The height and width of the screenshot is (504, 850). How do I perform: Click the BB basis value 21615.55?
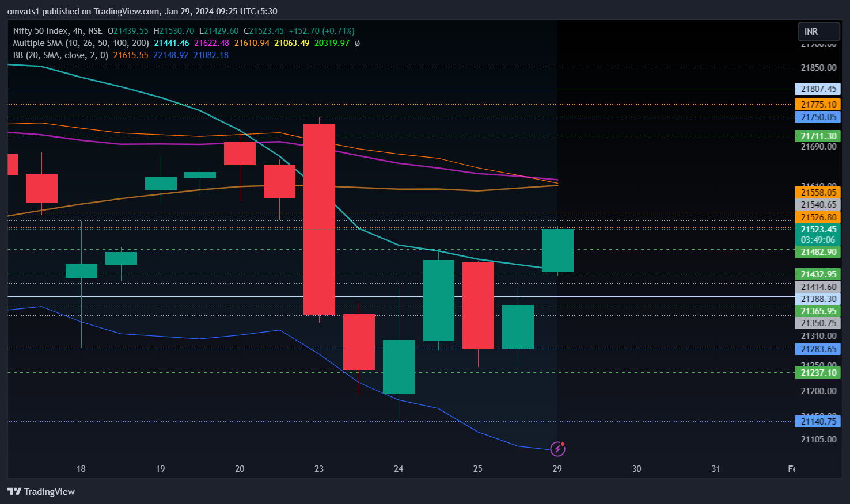tap(131, 55)
